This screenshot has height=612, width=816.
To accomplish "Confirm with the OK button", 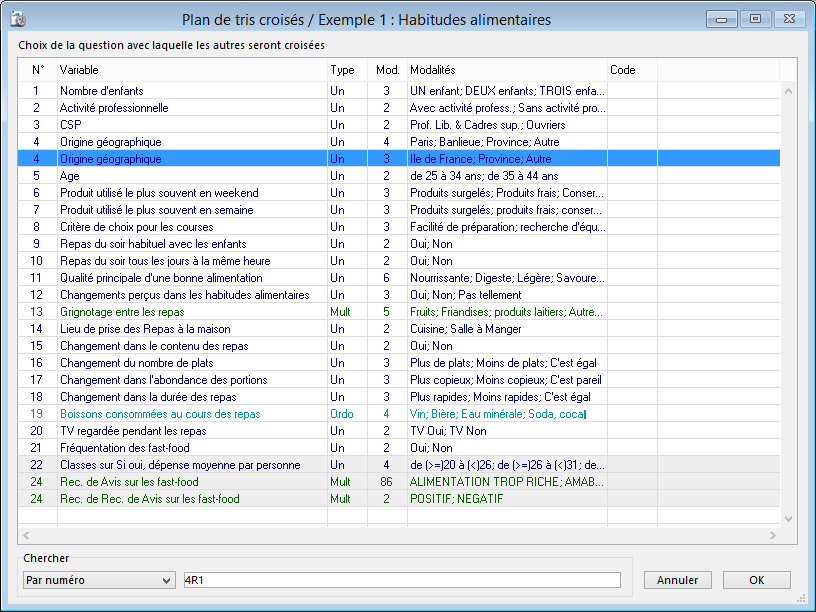I will coord(756,580).
